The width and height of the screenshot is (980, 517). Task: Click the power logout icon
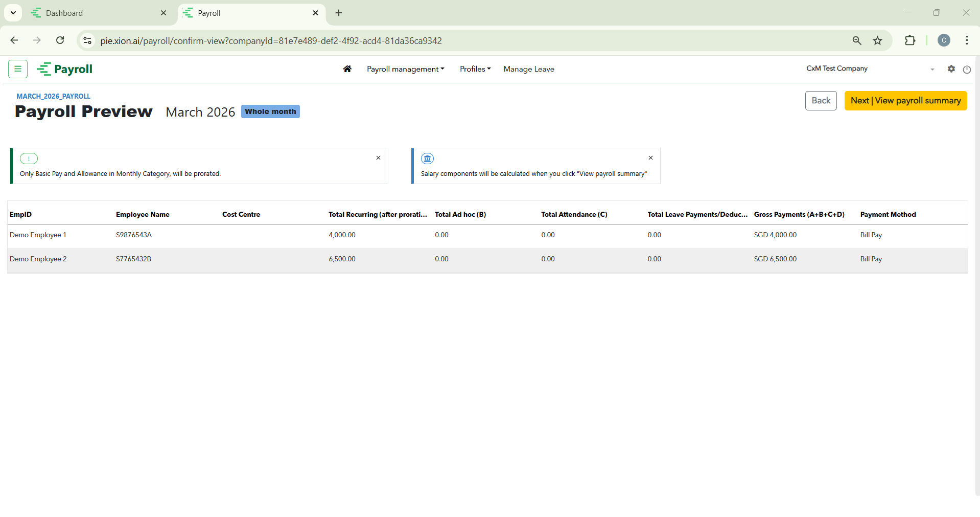pos(967,70)
